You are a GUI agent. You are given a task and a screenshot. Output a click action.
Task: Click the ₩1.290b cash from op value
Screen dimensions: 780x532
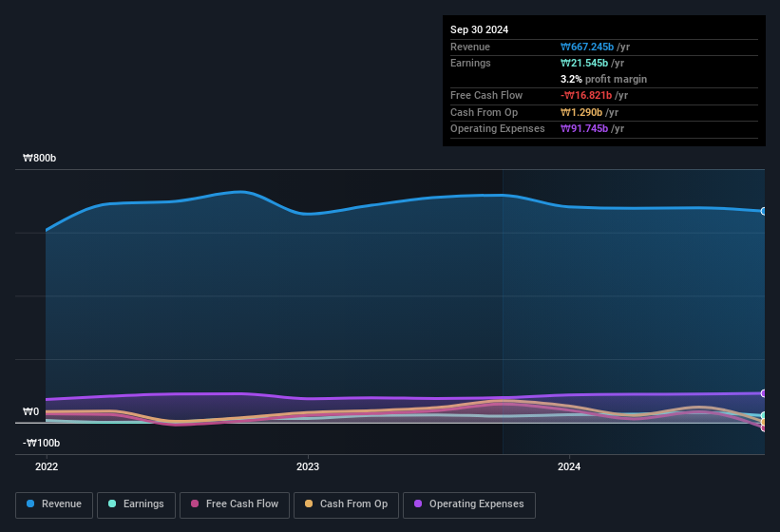pos(581,112)
